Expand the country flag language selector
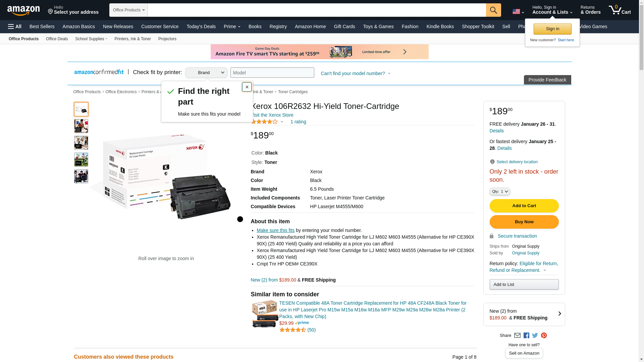 518,12
